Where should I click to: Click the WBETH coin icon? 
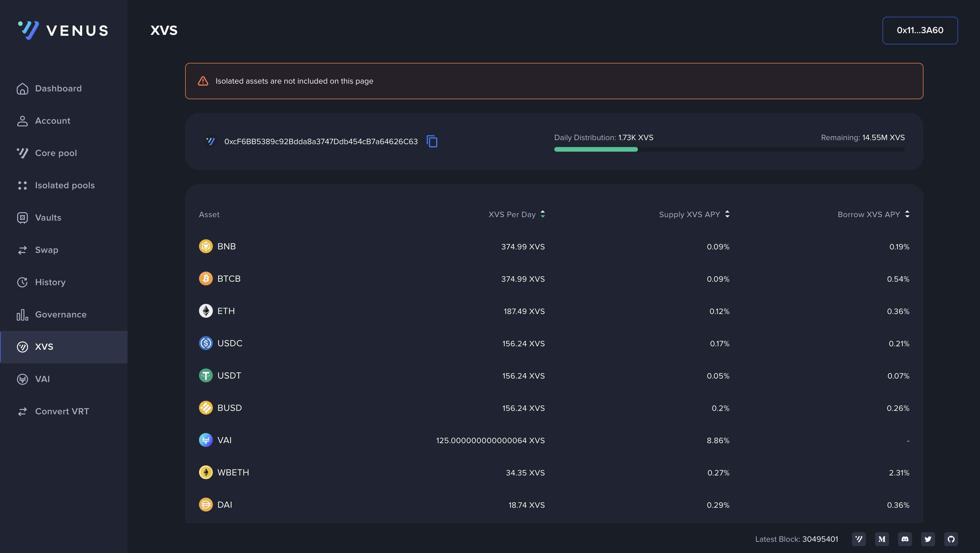point(206,472)
